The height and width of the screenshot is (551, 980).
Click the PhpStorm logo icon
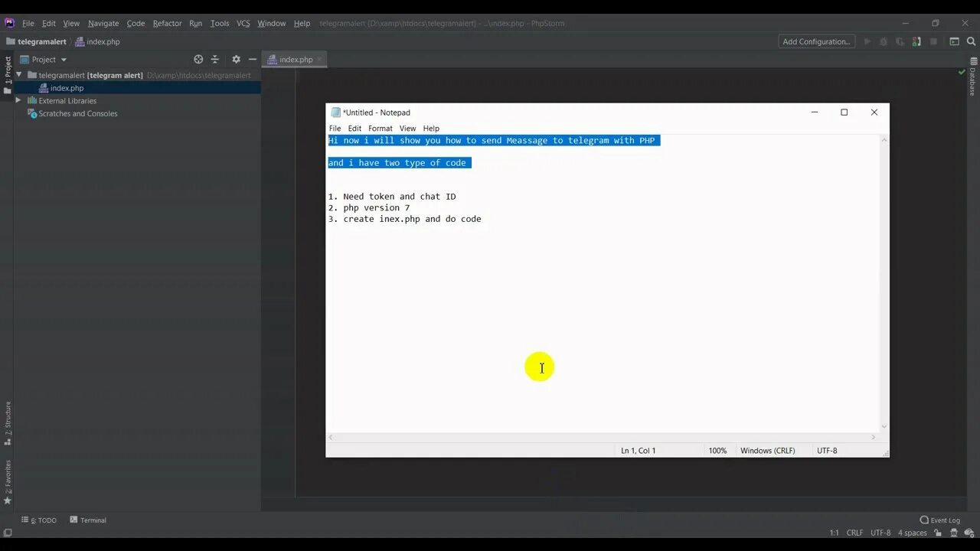point(10,23)
